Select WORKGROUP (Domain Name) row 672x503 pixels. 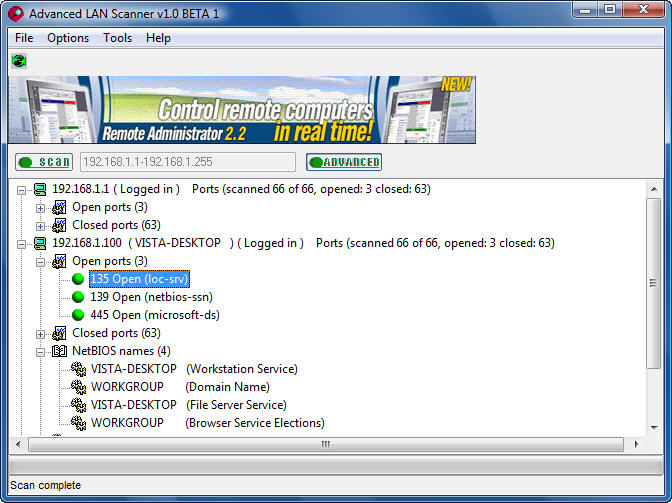coord(180,387)
